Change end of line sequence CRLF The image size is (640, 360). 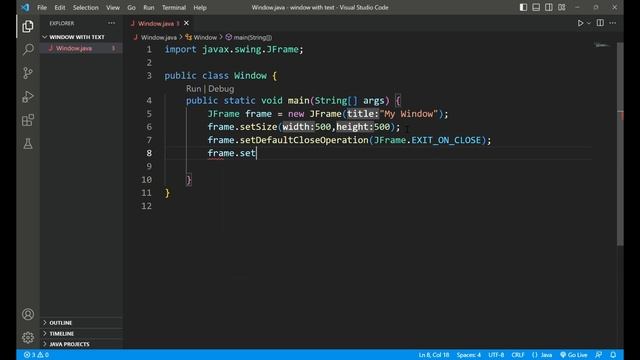click(518, 355)
